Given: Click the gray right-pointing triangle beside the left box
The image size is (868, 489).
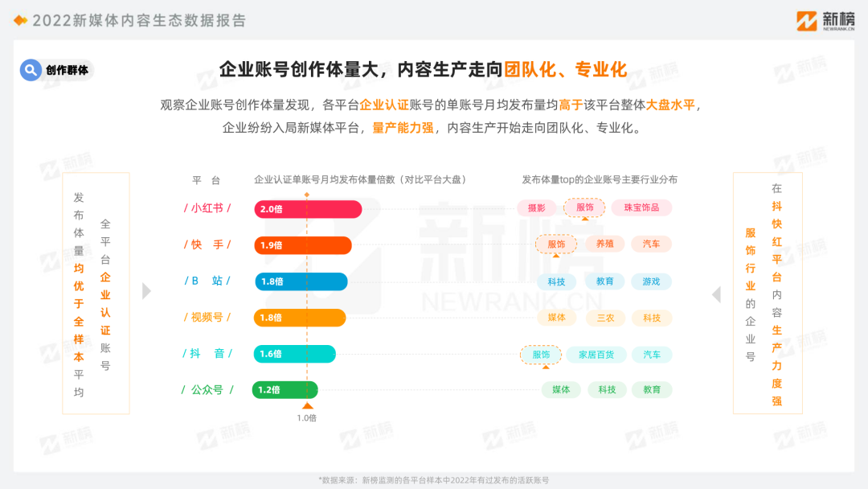Looking at the screenshot, I should 146,290.
